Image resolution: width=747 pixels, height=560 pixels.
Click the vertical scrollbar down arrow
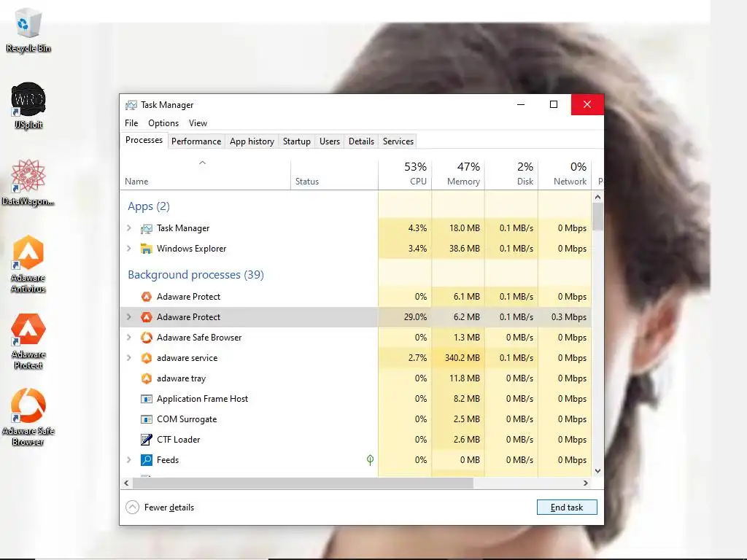pos(598,471)
